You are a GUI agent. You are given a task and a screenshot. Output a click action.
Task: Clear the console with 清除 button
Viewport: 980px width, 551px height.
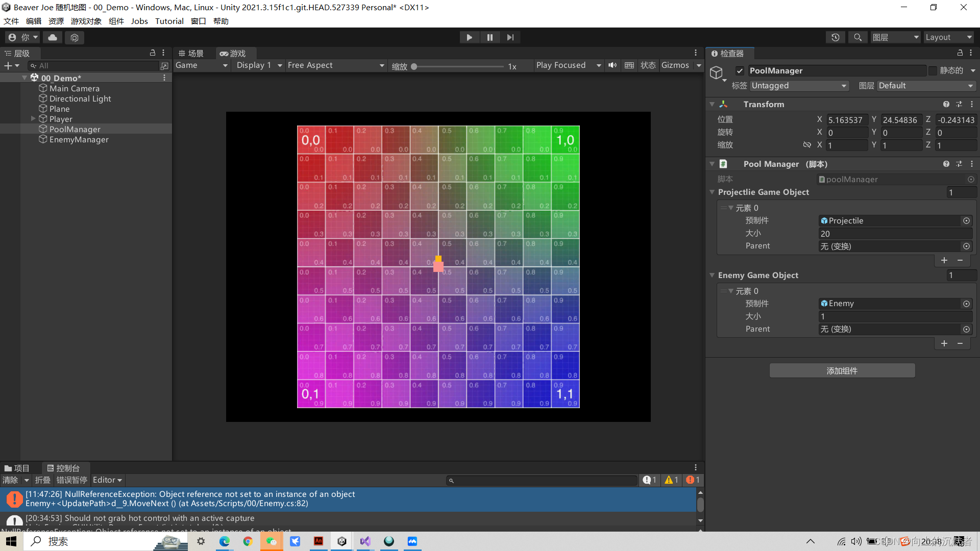coord(10,480)
